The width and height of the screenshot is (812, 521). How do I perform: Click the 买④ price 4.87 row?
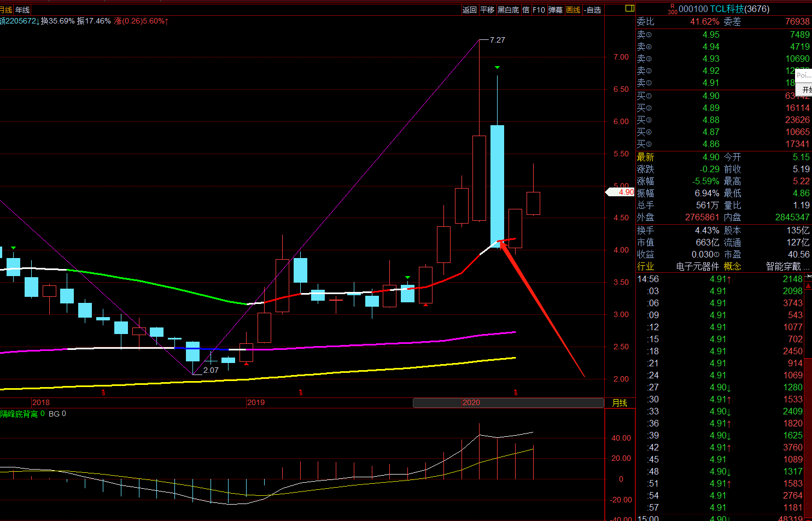tap(723, 132)
